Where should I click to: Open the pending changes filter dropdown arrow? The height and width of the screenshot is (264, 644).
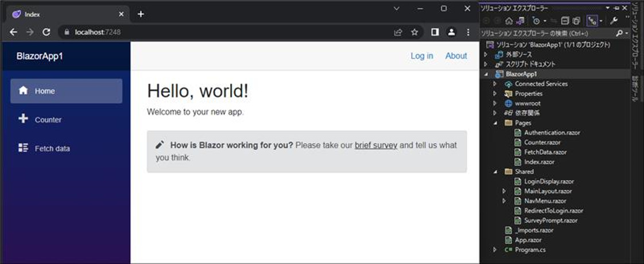pos(545,21)
